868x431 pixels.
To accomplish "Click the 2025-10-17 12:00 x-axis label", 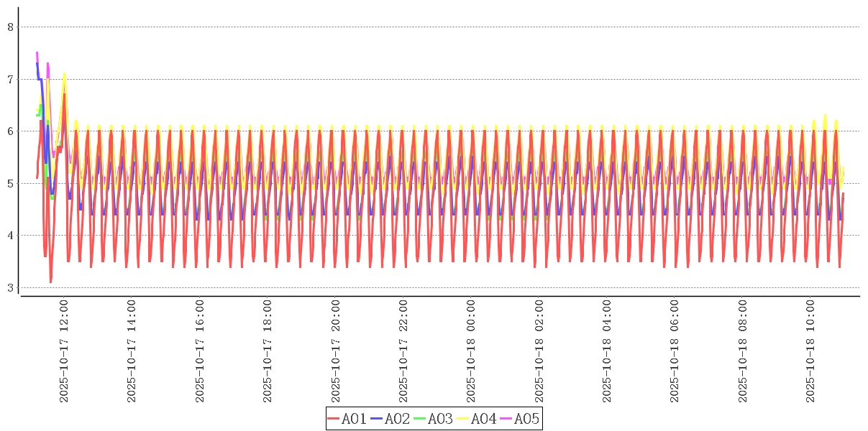I will click(x=64, y=352).
